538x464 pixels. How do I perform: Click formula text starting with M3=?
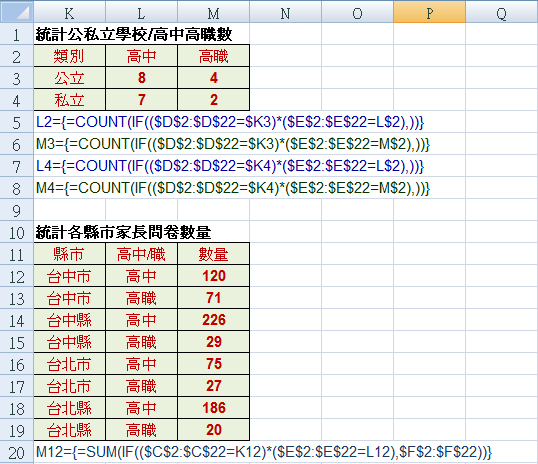tap(233, 144)
